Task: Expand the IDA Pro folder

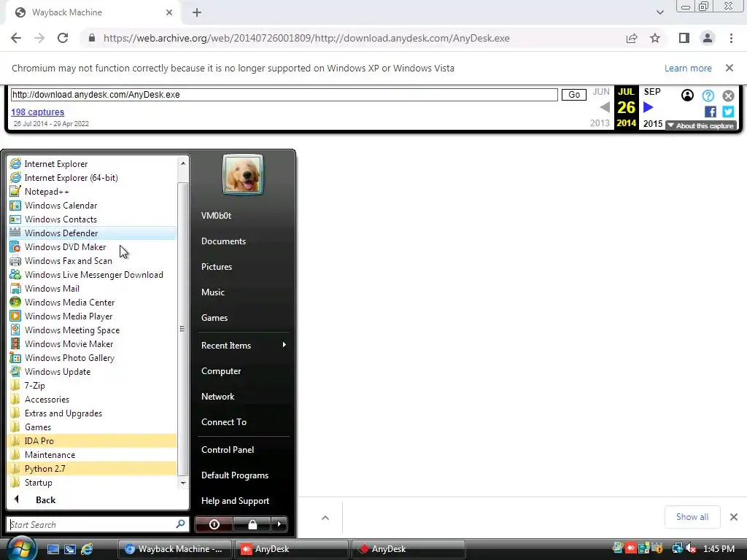Action: click(93, 440)
